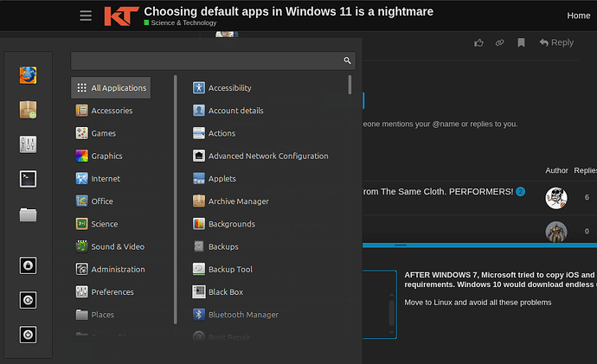Select the All Applications category
Image resolution: width=597 pixels, height=364 pixels.
111,87
